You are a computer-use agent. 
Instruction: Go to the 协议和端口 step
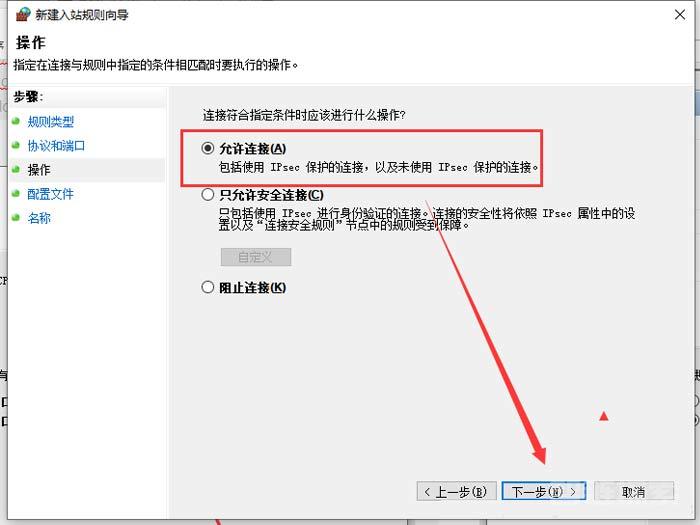[x=56, y=146]
